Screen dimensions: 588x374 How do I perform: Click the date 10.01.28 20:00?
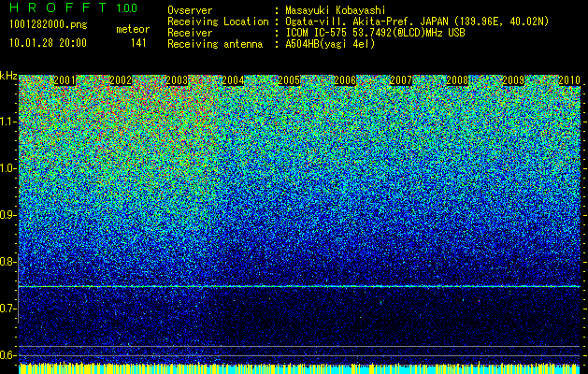[x=48, y=43]
